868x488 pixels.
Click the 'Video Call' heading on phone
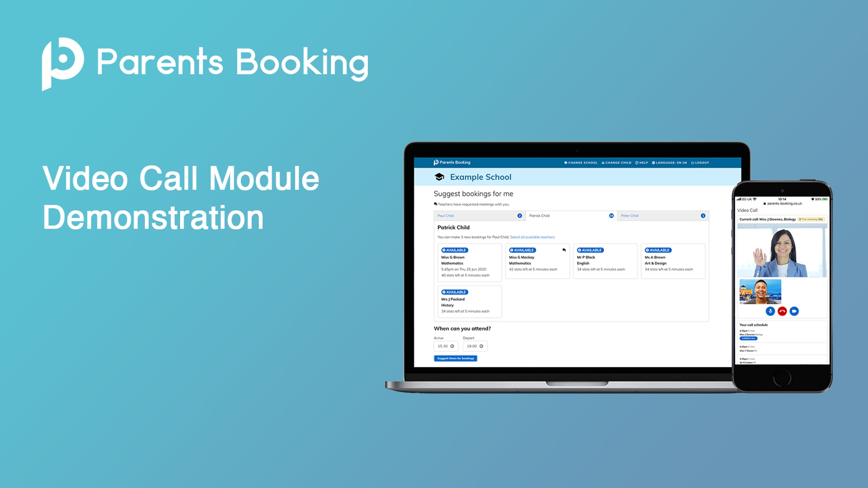tap(747, 210)
